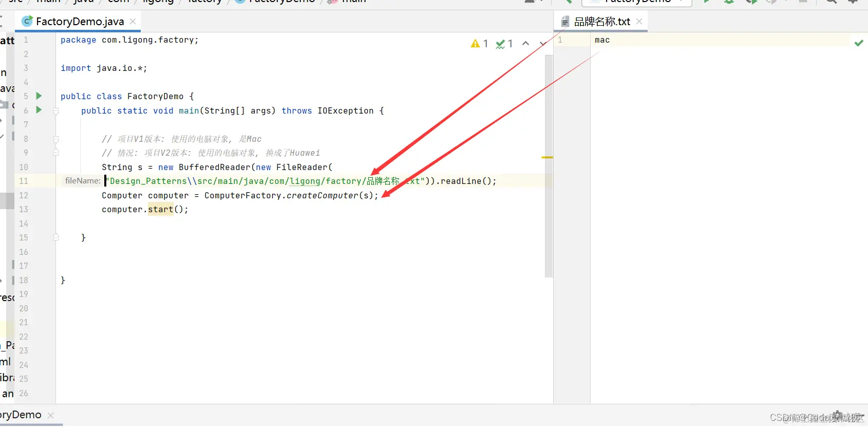Screen dimensions: 868x427
Task: Go to previous highlighted problem arrow
Action: tap(525, 44)
